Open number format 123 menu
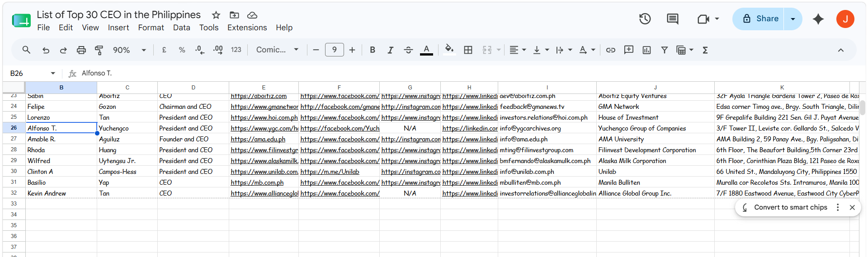Viewport: 868px width, 257px height. tap(236, 50)
